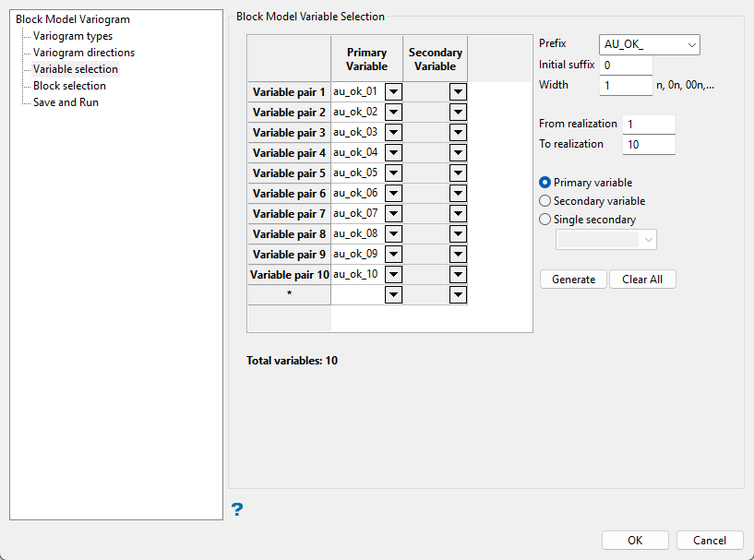Click the Initial suffix input field

pyautogui.click(x=626, y=66)
